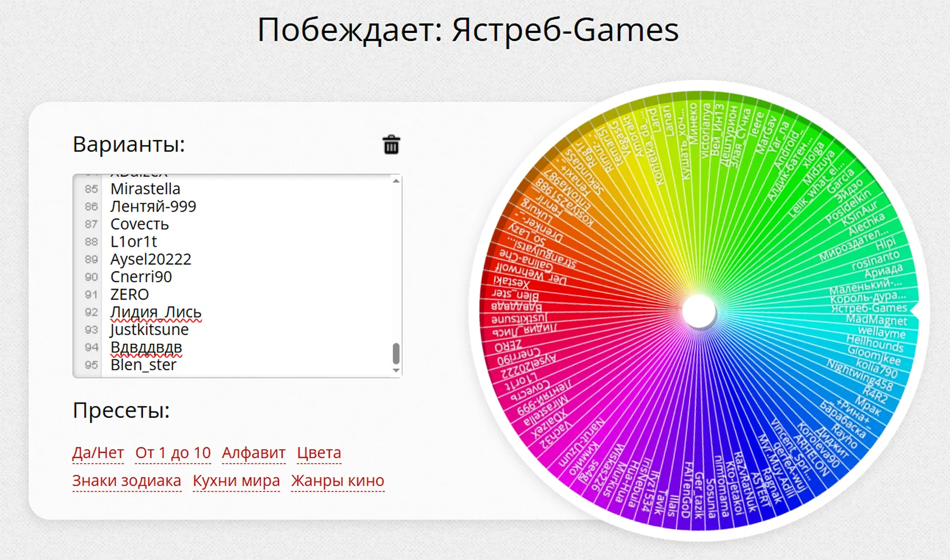Image resolution: width=950 pixels, height=560 pixels.
Task: Click the wellayme segment on the wheel
Action: [x=881, y=332]
